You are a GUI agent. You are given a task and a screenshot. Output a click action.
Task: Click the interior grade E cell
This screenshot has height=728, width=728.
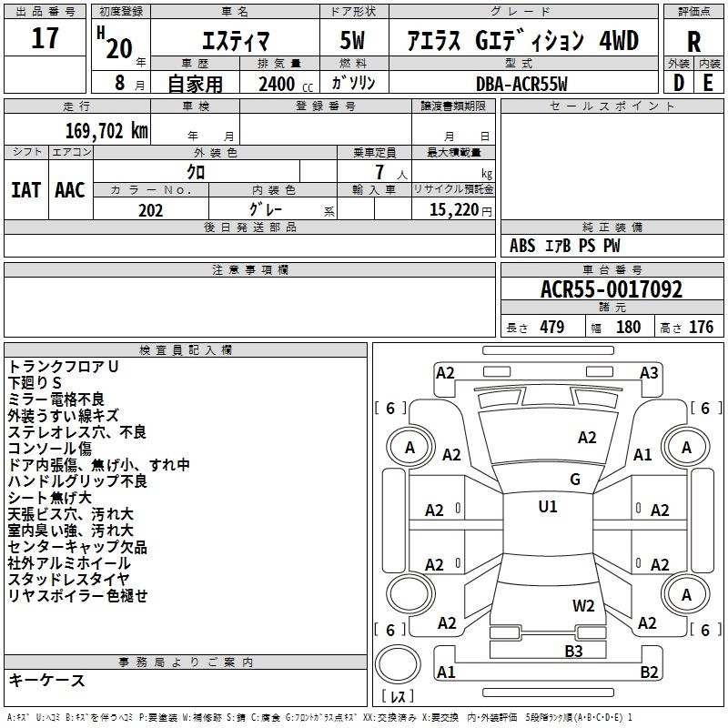point(709,82)
